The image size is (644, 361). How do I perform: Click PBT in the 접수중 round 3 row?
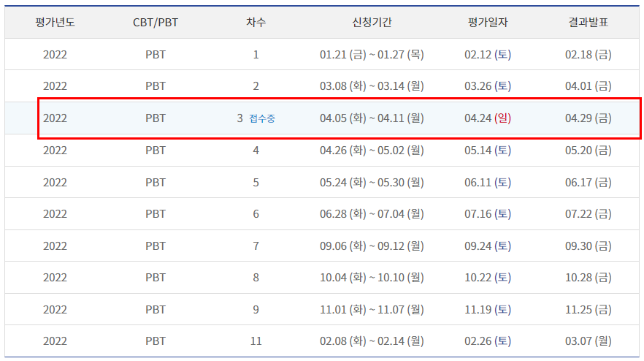point(156,118)
